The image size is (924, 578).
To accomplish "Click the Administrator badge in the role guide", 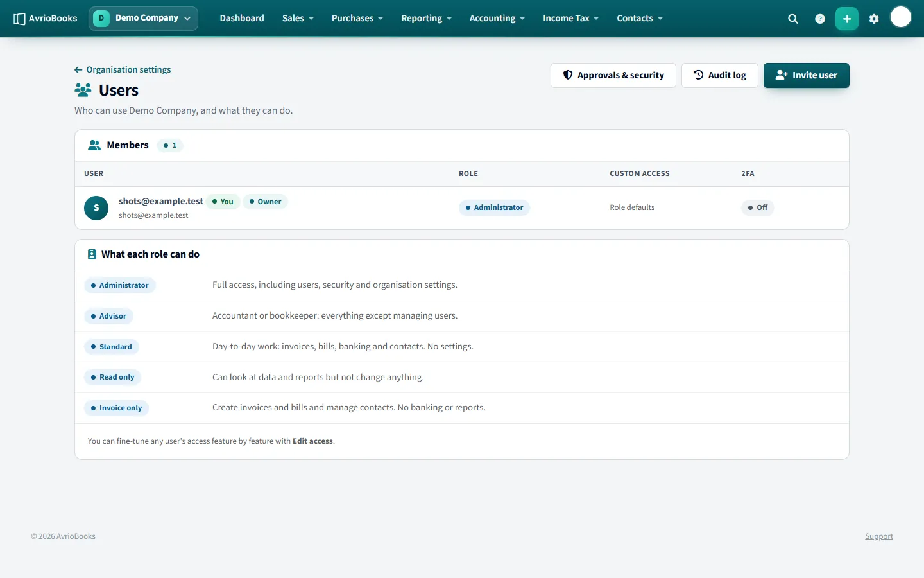I will point(120,285).
